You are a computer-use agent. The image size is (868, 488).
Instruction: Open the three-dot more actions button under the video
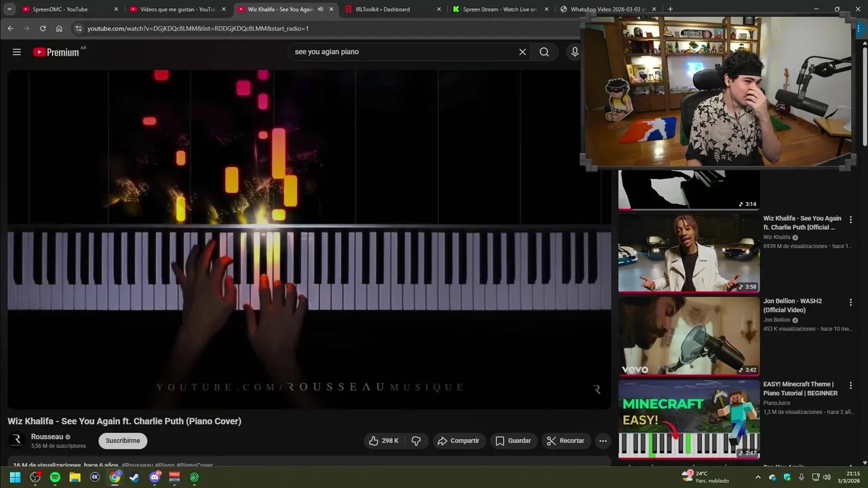pos(603,441)
